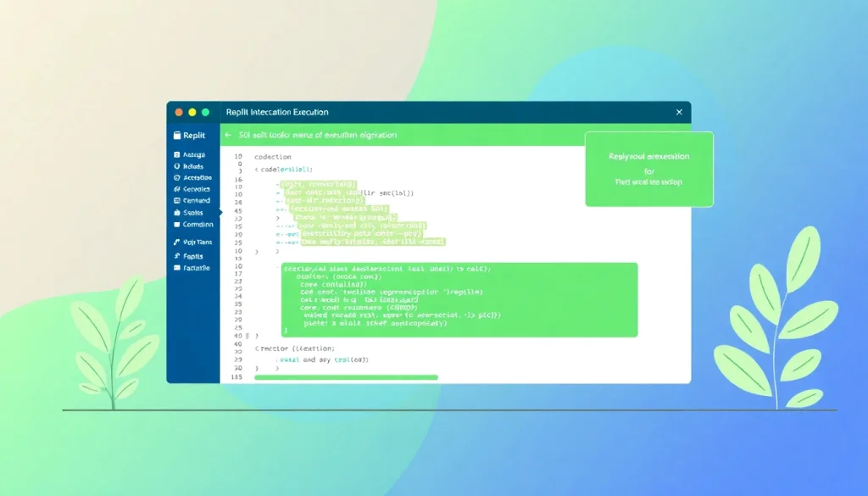Select the Ssolis entry in the sidebar
The image size is (868, 496).
(193, 213)
